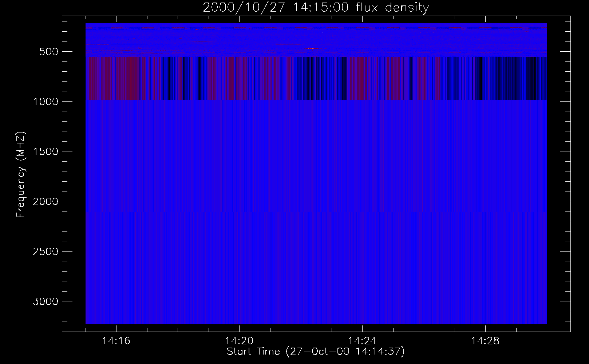Screen dimensions: 589x364
Task: Click the y-axis label "Frequency (MHZ)"
Action: point(21,175)
